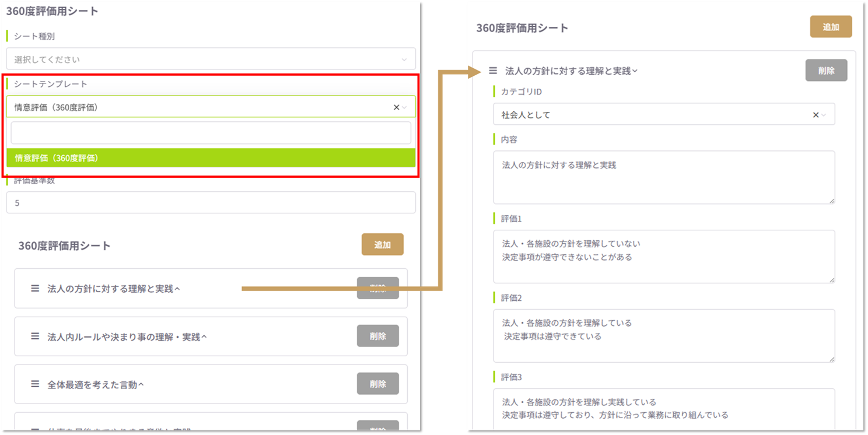This screenshot has height=435, width=868.
Task: Click the dropdown search input field
Action: [211, 133]
